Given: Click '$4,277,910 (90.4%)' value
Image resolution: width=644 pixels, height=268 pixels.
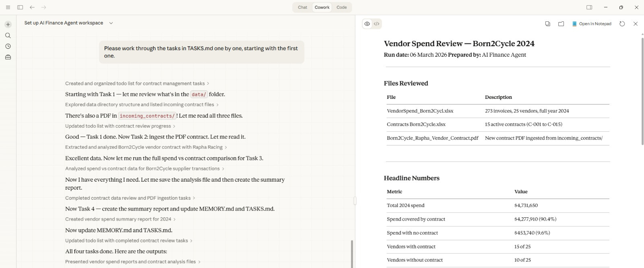Looking at the screenshot, I should (535, 219).
